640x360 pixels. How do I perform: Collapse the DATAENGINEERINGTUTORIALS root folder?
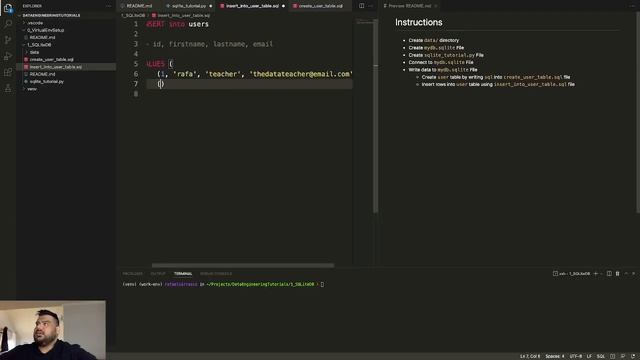[x=51, y=15]
